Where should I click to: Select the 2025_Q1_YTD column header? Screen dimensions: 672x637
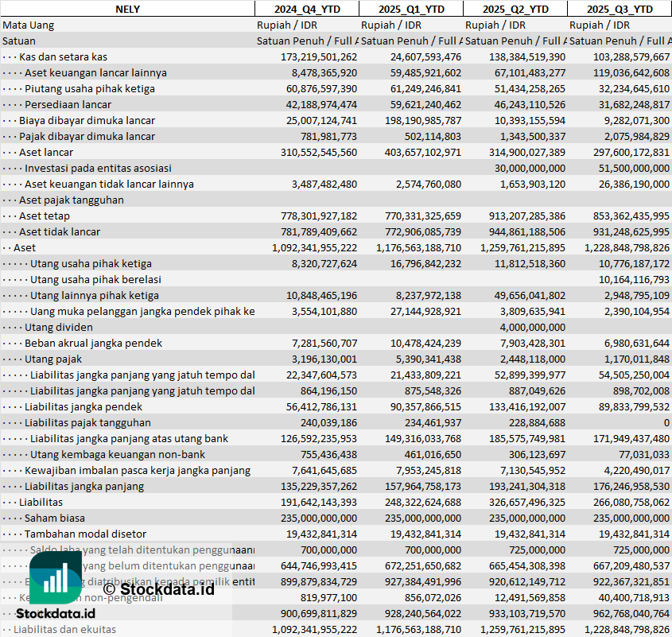pyautogui.click(x=410, y=9)
